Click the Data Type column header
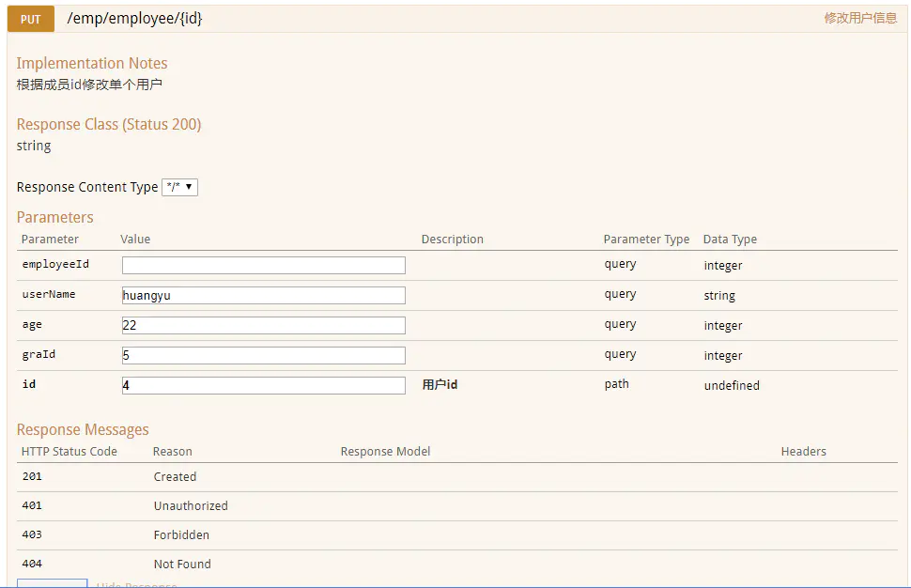Viewport: 911px width, 588px height. (730, 239)
